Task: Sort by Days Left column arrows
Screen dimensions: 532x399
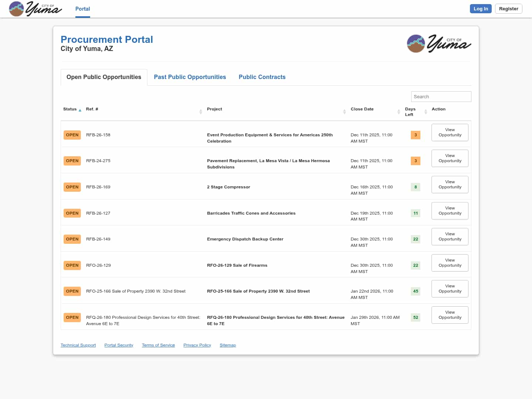Action: tap(426, 112)
